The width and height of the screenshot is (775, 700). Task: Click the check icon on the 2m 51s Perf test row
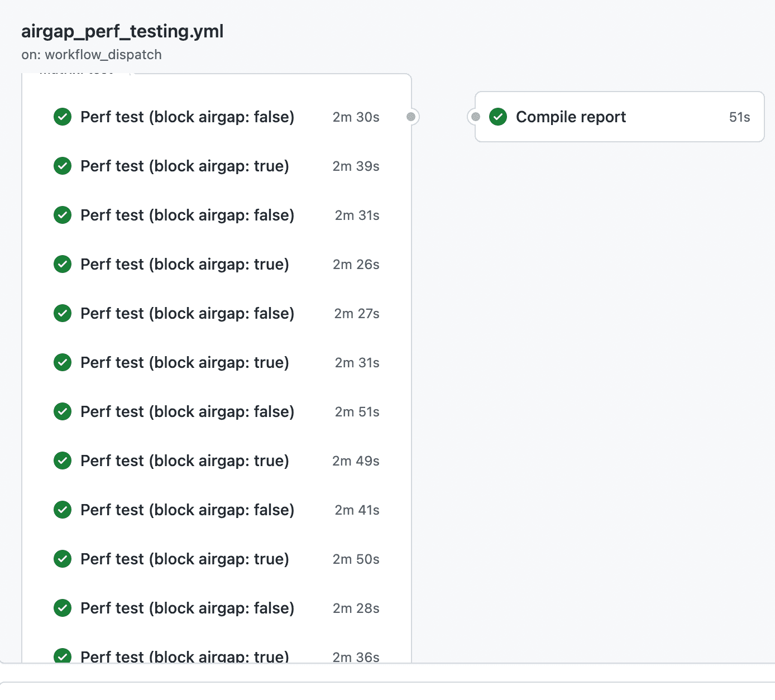tap(63, 411)
